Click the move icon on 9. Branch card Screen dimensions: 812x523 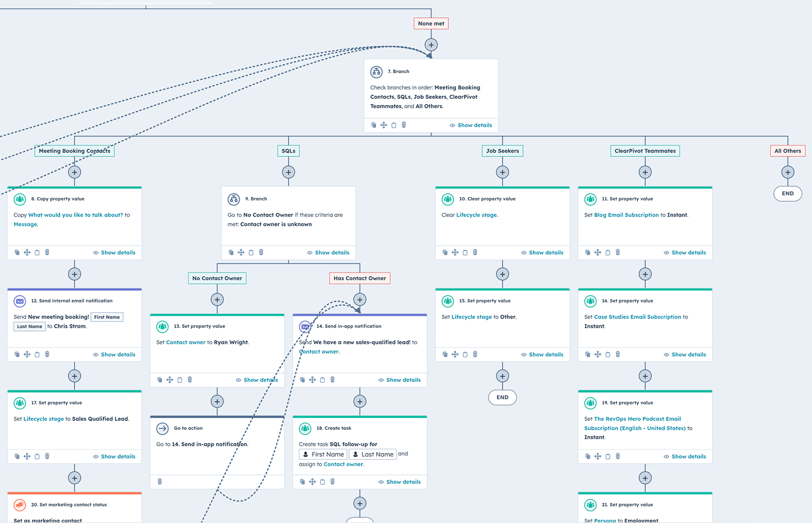tap(241, 253)
